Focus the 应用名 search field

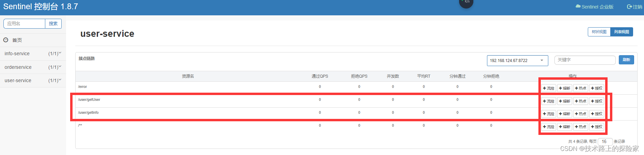coord(24,24)
